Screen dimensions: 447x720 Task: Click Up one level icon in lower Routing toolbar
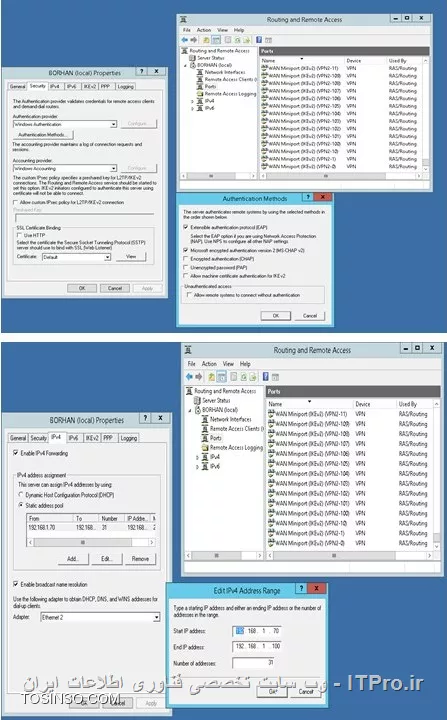[x=211, y=377]
